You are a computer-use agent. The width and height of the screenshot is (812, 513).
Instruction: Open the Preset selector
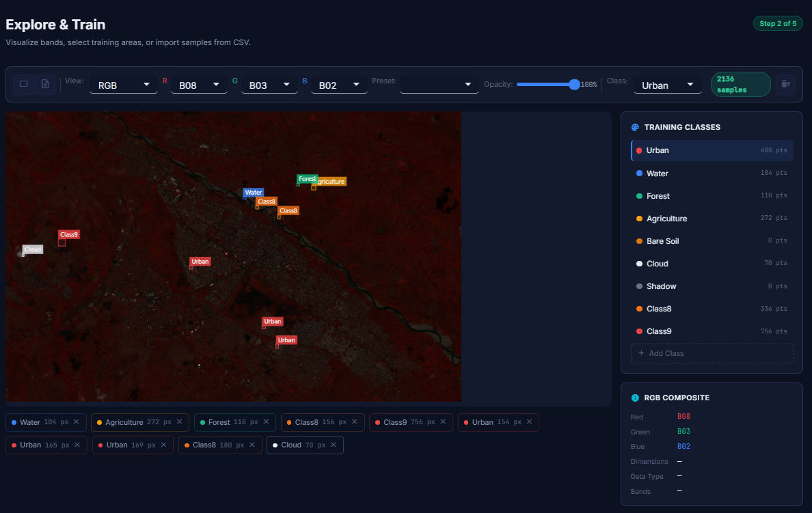pos(441,85)
